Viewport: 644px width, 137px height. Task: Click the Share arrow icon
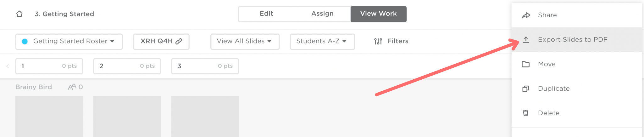point(526,15)
